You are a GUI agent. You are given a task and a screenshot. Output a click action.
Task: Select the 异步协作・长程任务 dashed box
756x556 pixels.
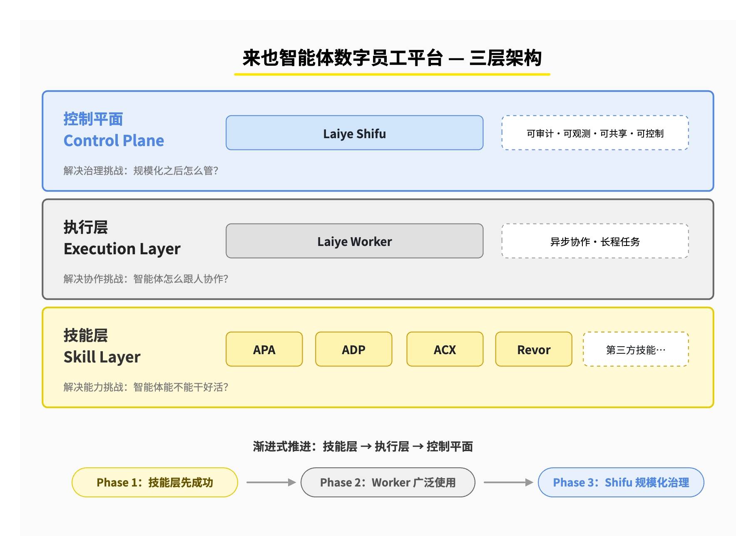pos(595,241)
